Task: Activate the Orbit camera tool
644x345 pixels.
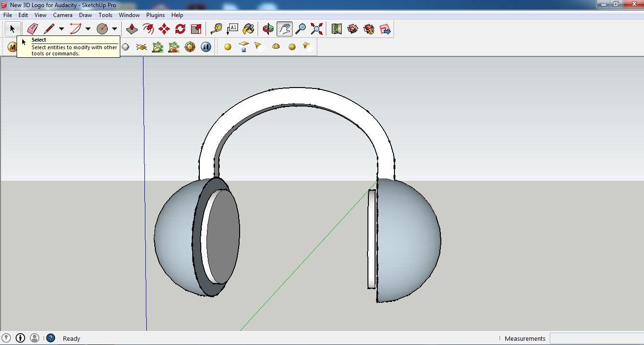Action: (268, 29)
